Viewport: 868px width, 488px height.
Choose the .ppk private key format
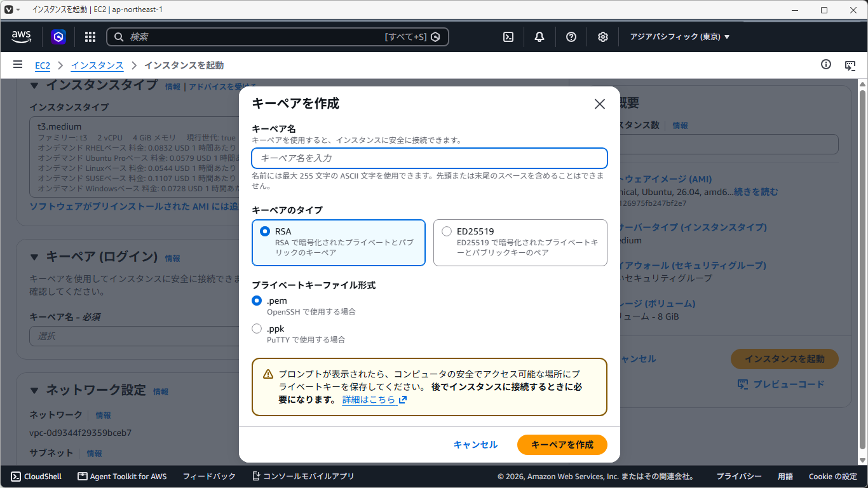click(x=257, y=329)
